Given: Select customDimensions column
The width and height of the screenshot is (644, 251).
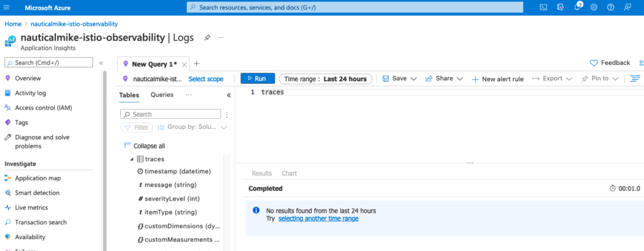Looking at the screenshot, I should tap(178, 226).
